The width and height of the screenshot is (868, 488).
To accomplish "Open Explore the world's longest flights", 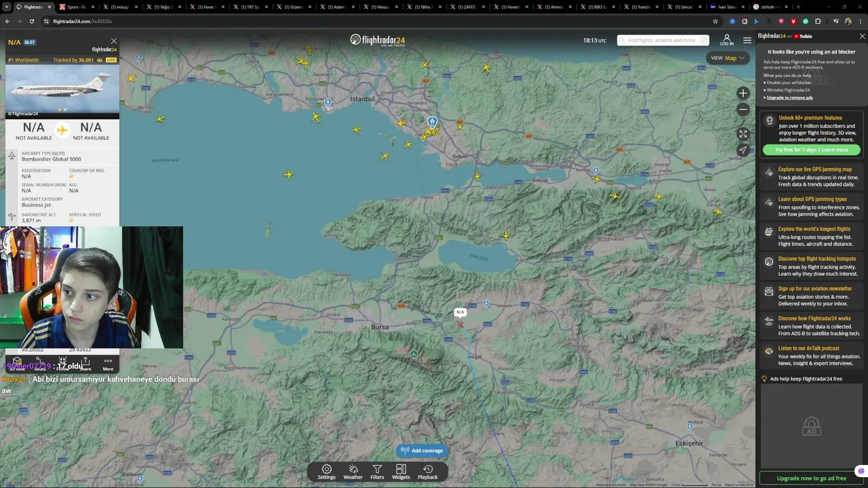I will (x=811, y=236).
